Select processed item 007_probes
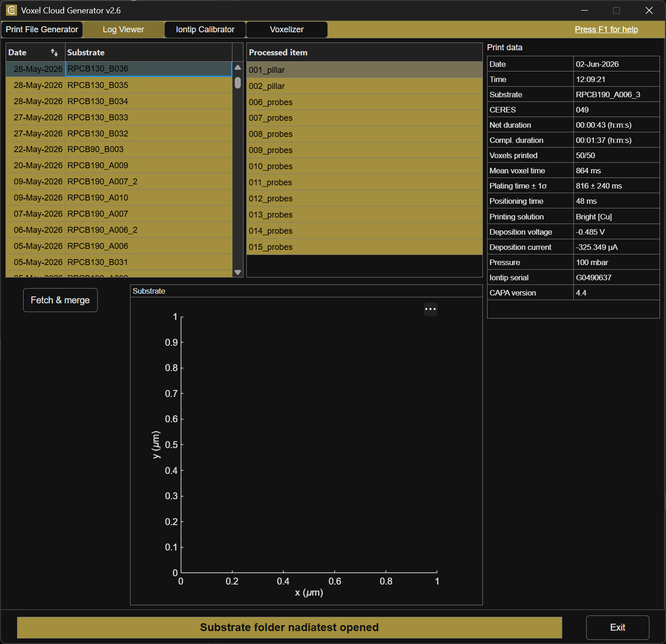Viewport: 666px width, 644px height. pos(364,118)
